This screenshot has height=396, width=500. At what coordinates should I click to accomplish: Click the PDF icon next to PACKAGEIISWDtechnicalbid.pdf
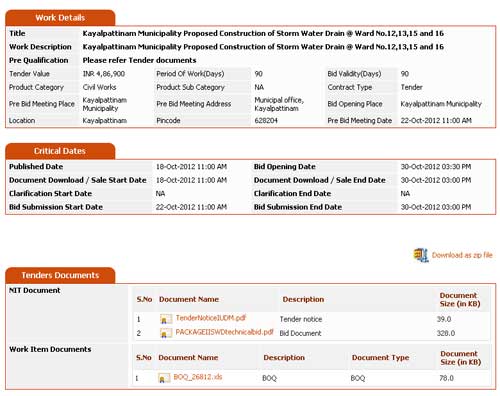[x=166, y=333]
